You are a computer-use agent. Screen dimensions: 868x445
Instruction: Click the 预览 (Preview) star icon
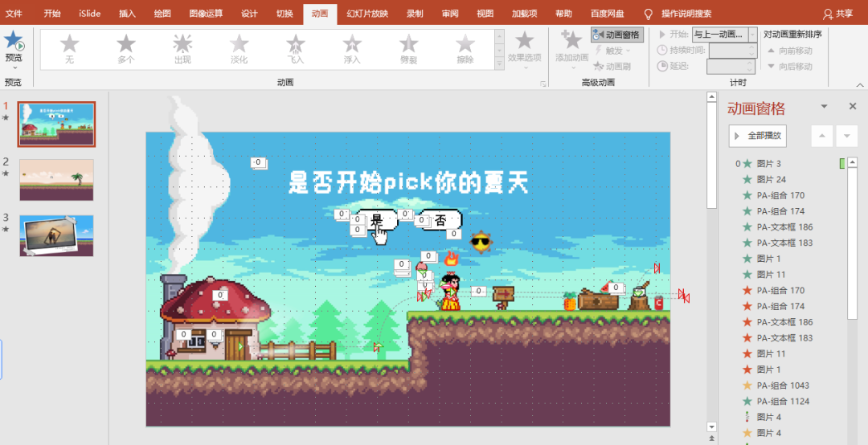click(x=14, y=43)
